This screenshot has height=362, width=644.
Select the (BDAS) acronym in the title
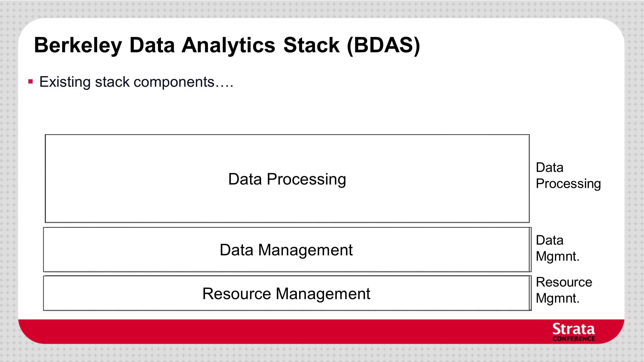point(383,46)
